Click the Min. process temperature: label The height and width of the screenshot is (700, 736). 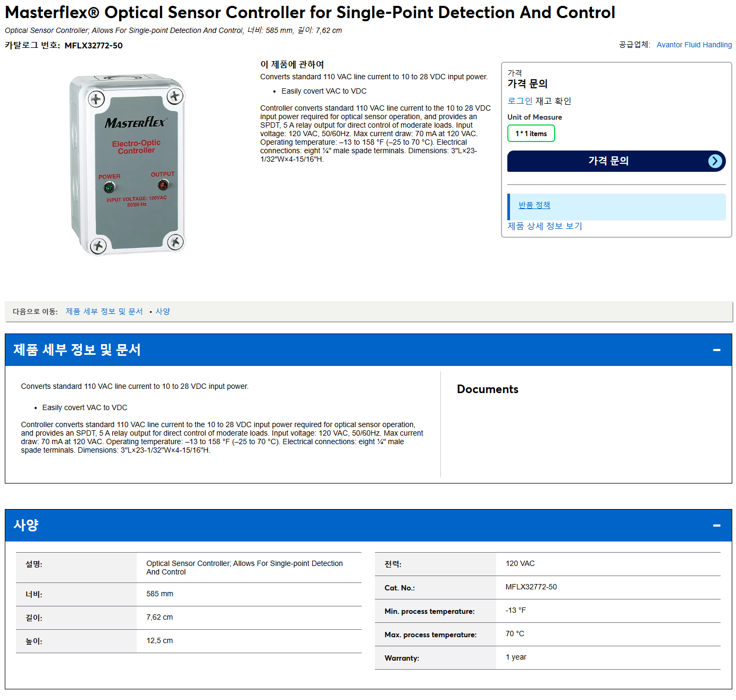pyautogui.click(x=429, y=611)
